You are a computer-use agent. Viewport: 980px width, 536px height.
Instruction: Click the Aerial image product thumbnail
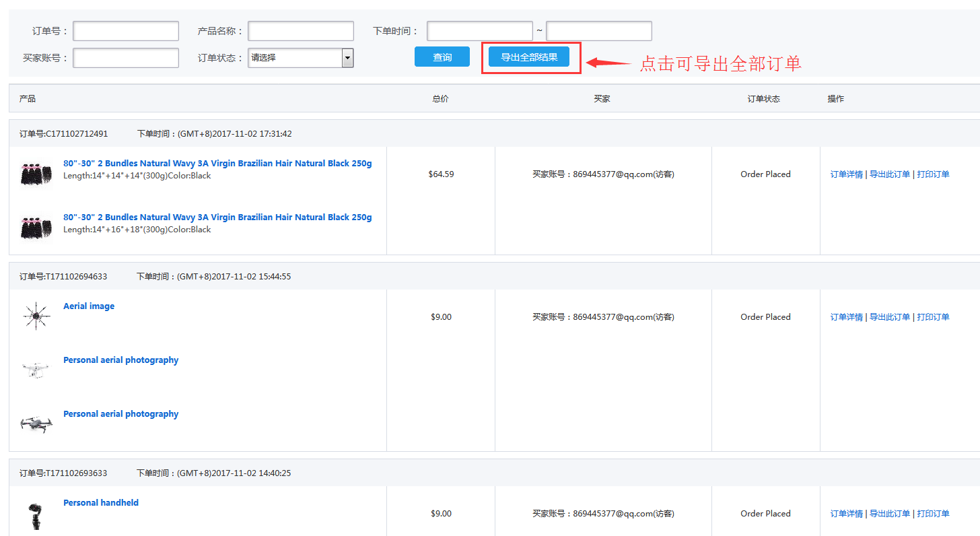pos(36,315)
